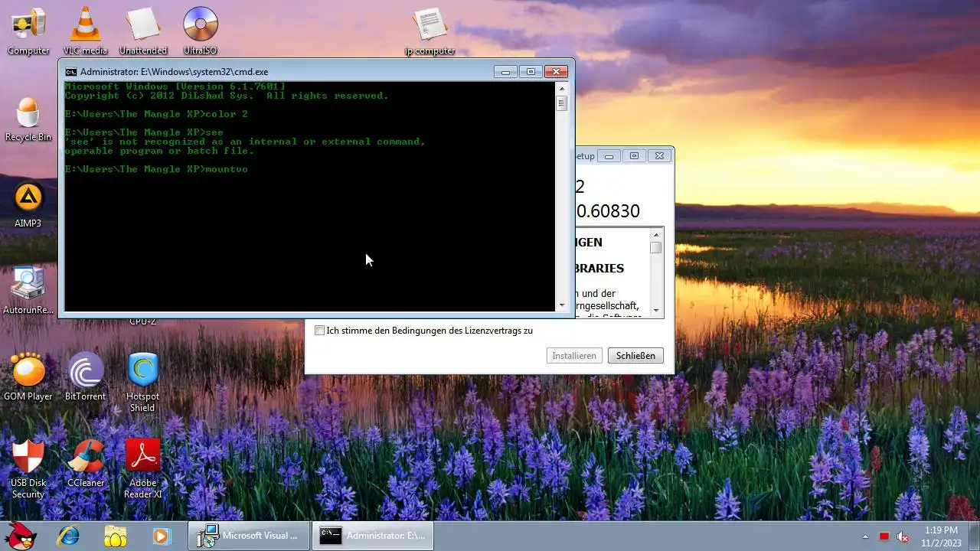The height and width of the screenshot is (551, 980).
Task: Select the Unattended file icon
Action: click(x=142, y=31)
